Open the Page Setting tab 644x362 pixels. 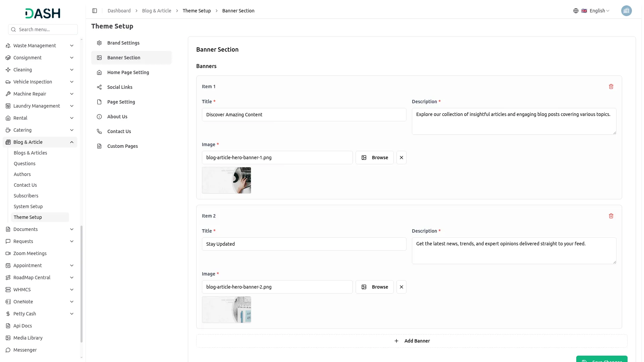tap(131, 102)
